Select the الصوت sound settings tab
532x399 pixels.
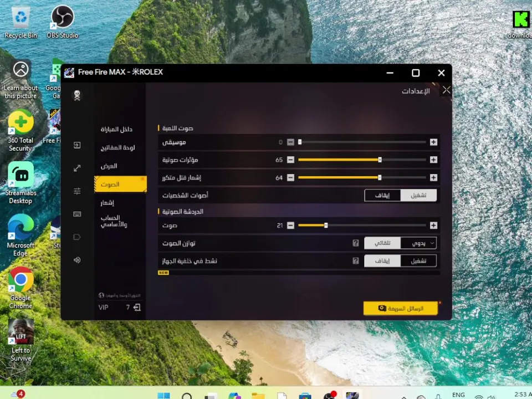[x=120, y=184]
